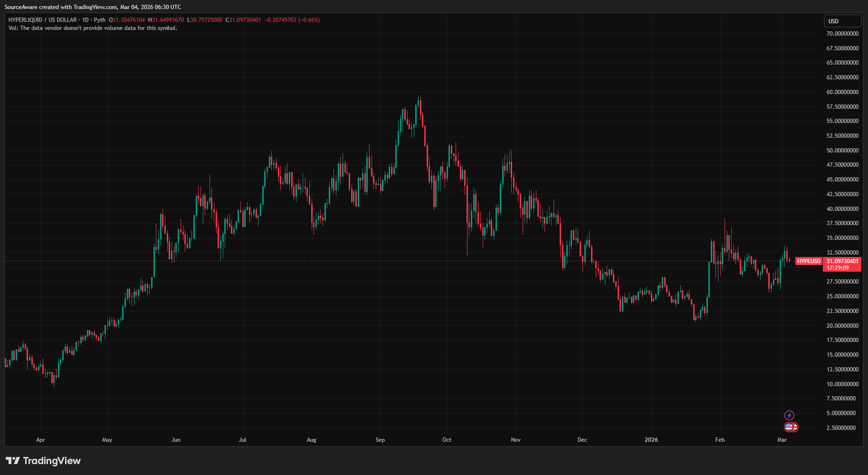Click the 2026 label on the time axis
868x475 pixels.
coord(651,440)
